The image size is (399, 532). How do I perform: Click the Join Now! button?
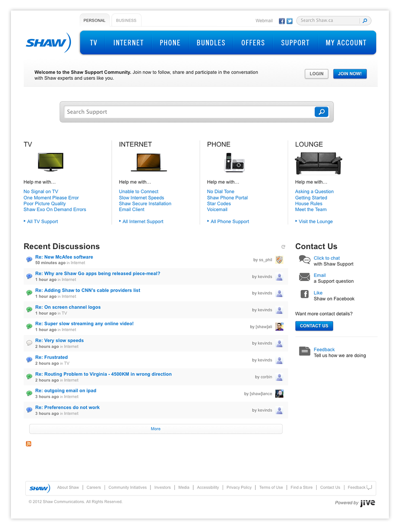click(350, 74)
